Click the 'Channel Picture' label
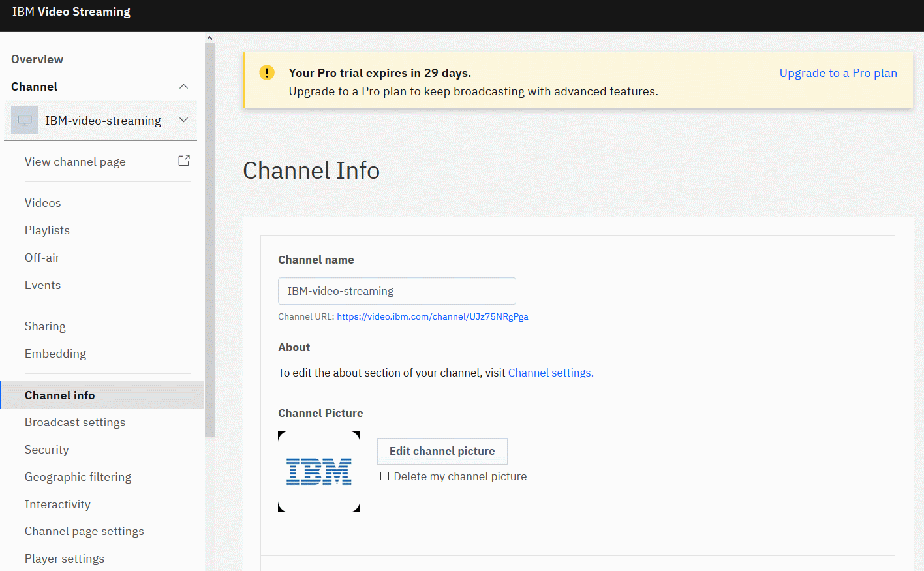924x571 pixels. tap(320, 413)
